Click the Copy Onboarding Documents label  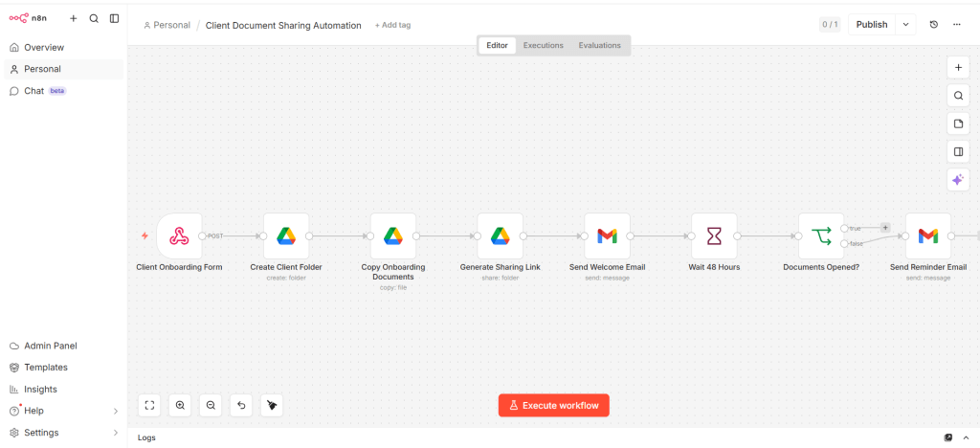pyautogui.click(x=393, y=272)
